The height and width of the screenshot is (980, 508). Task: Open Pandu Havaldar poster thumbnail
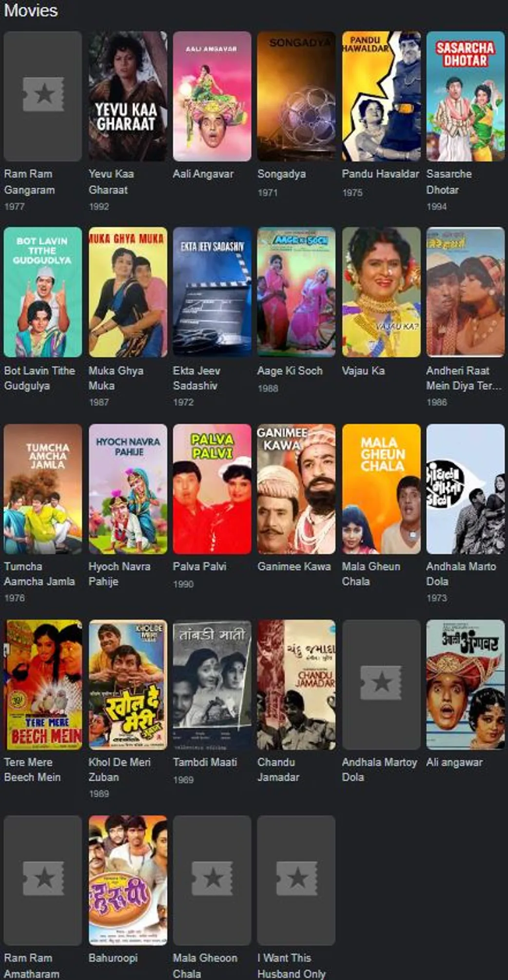click(381, 96)
